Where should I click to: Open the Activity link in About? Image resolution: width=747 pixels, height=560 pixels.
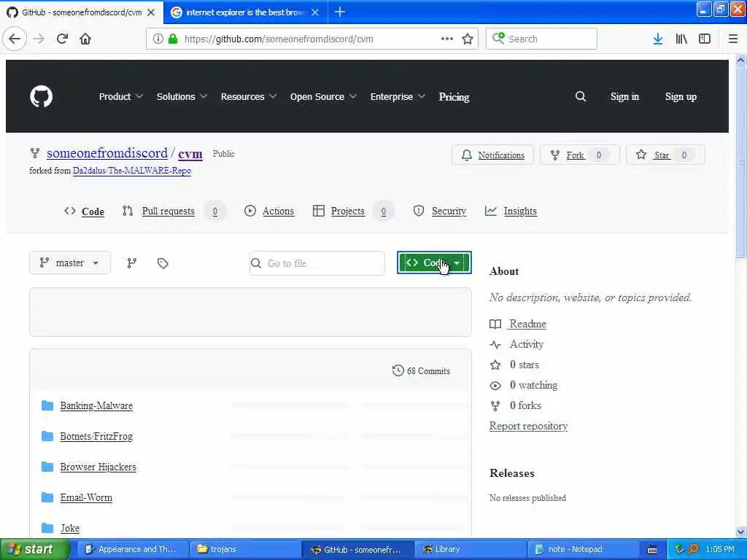527,344
